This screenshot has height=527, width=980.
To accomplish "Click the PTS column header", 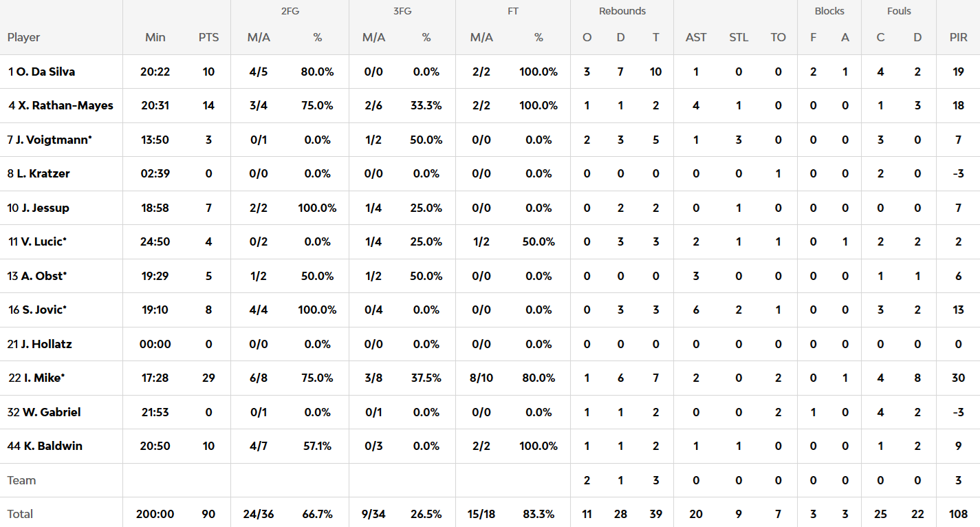I will point(208,37).
